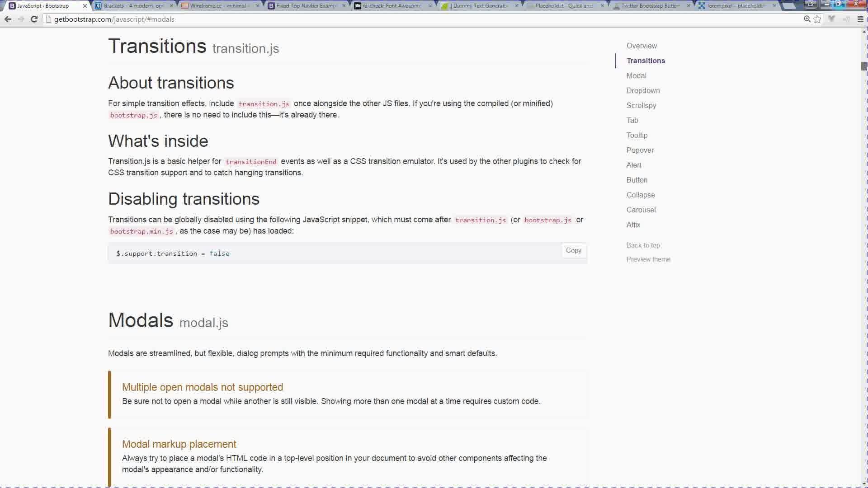Click the browser back arrow

pyautogui.click(x=8, y=19)
